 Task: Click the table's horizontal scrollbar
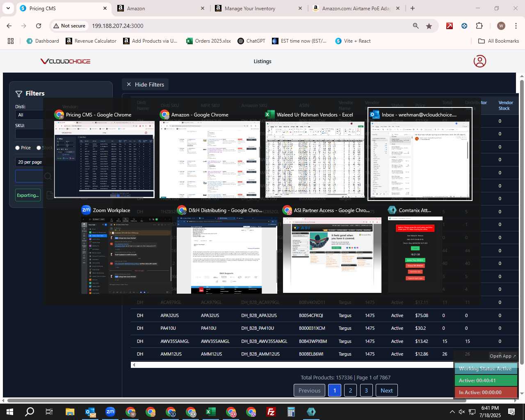click(x=292, y=365)
